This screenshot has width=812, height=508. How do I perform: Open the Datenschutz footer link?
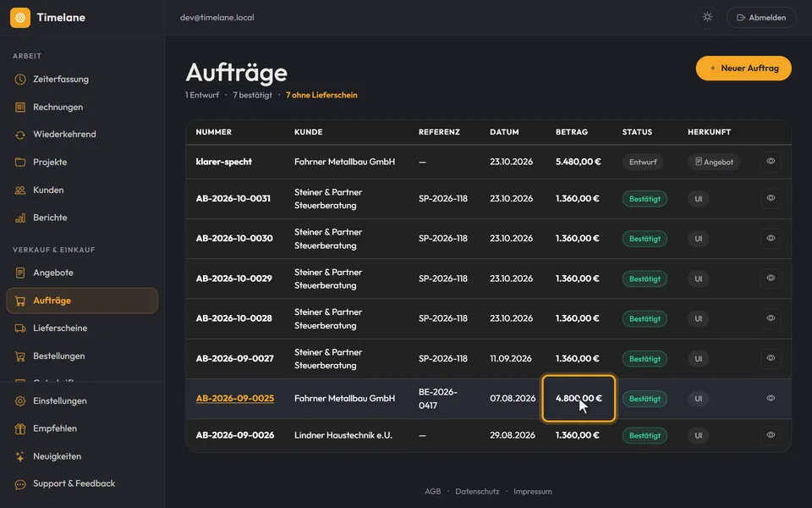pos(477,491)
